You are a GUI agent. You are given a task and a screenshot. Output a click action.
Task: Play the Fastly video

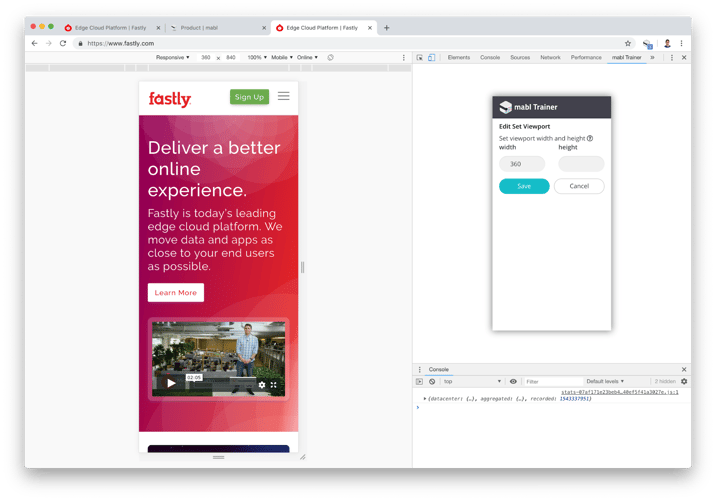[x=171, y=383]
